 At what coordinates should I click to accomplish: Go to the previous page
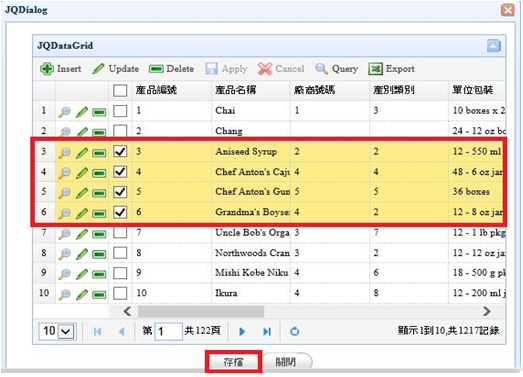point(122,332)
